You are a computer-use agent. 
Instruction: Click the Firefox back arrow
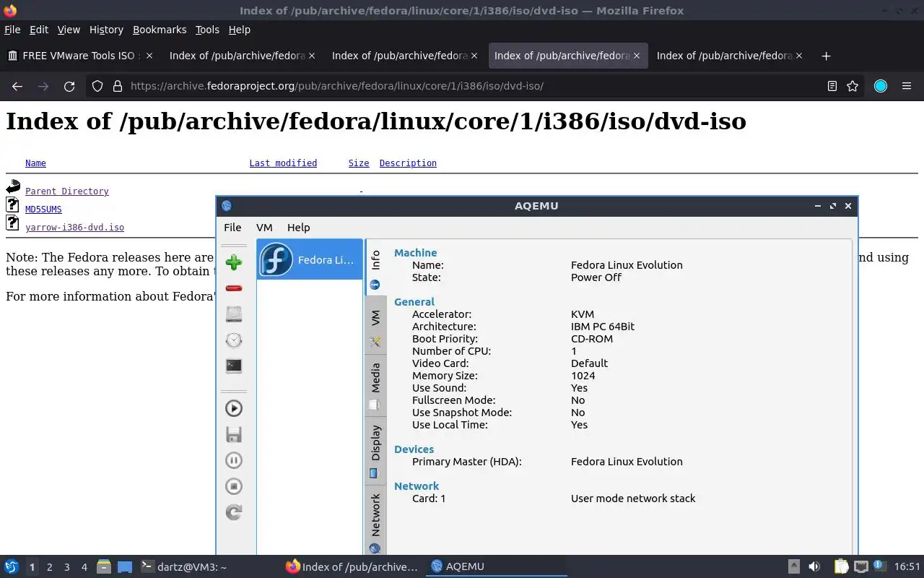click(17, 86)
